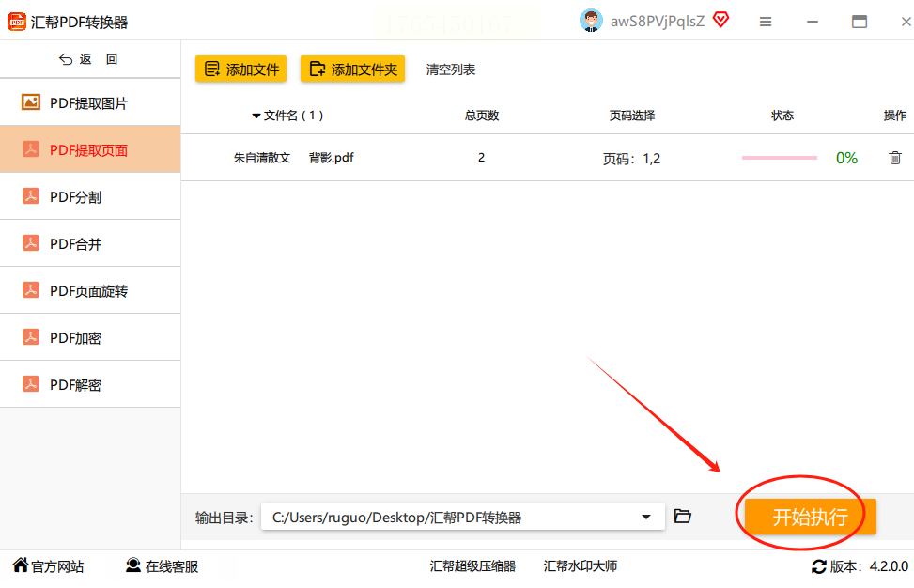Click the pink progress bar of 背影.pdf
This screenshot has width=914, height=588.
(780, 158)
